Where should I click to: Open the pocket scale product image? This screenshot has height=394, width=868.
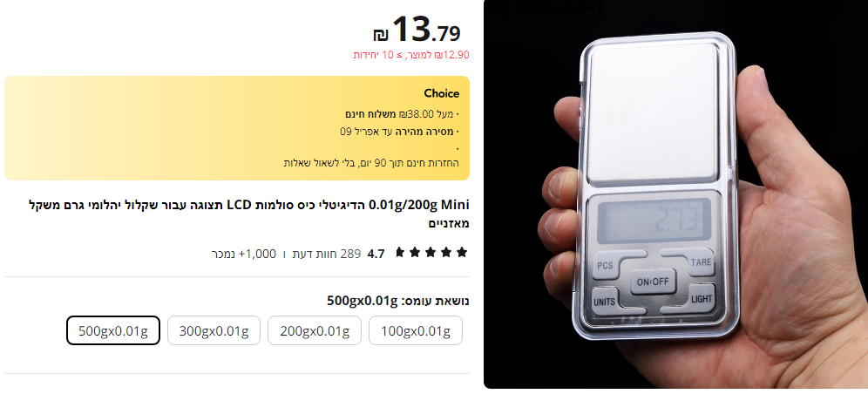(675, 194)
